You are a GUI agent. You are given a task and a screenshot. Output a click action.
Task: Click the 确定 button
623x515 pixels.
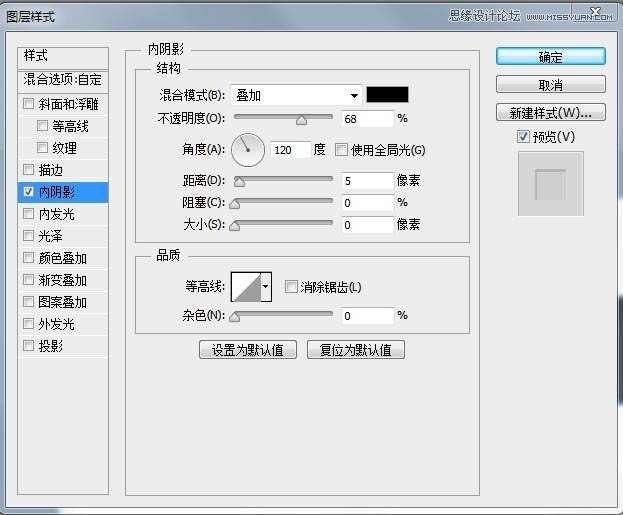click(550, 57)
